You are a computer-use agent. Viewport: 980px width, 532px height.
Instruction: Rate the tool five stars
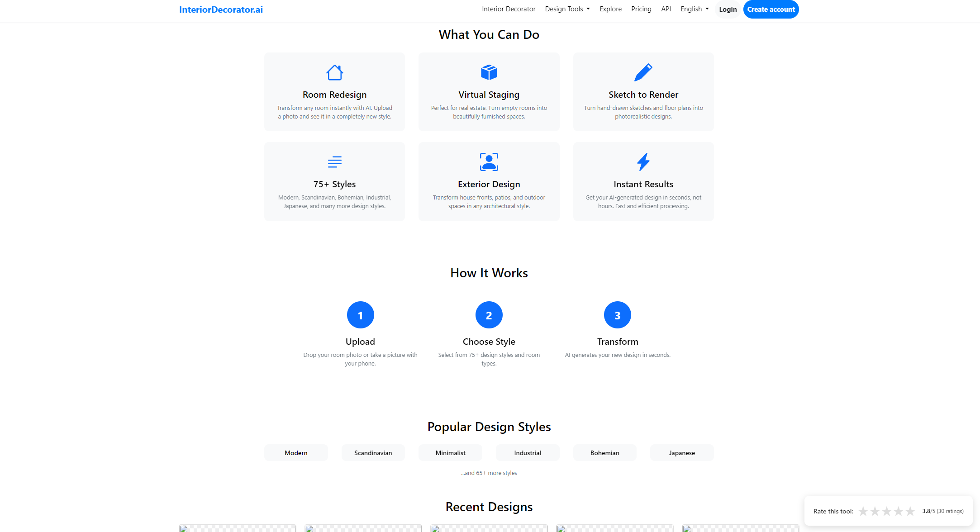tap(910, 511)
